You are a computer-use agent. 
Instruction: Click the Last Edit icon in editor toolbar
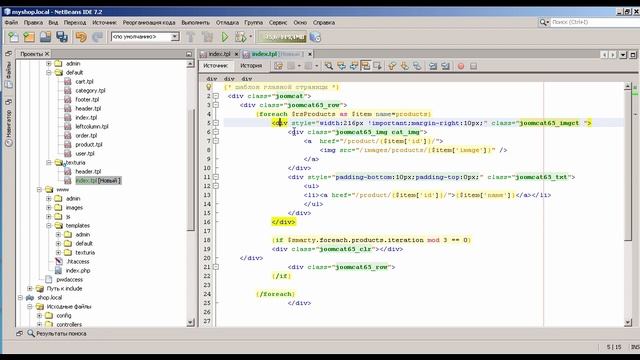pyautogui.click(x=278, y=66)
